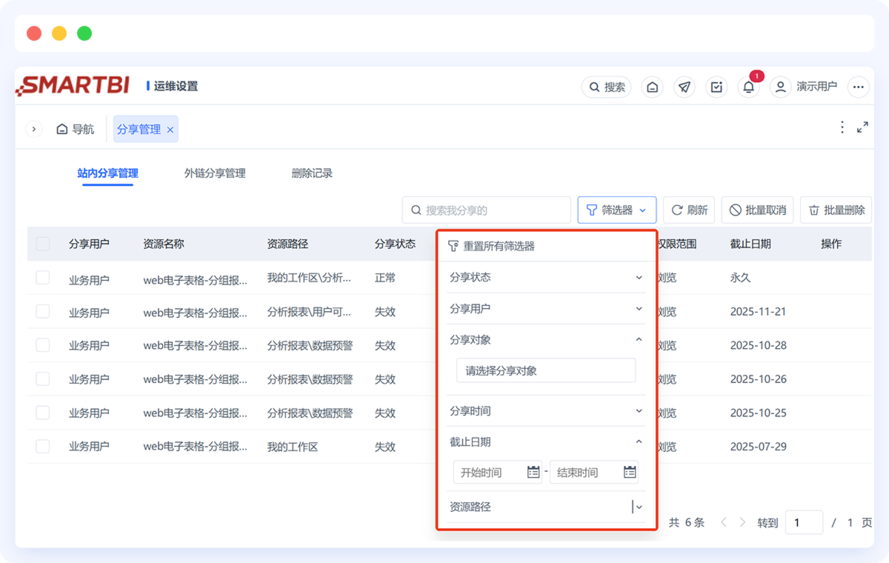This screenshot has height=563, width=889.
Task: Expand the 分享用户 filter section
Action: (x=545, y=308)
